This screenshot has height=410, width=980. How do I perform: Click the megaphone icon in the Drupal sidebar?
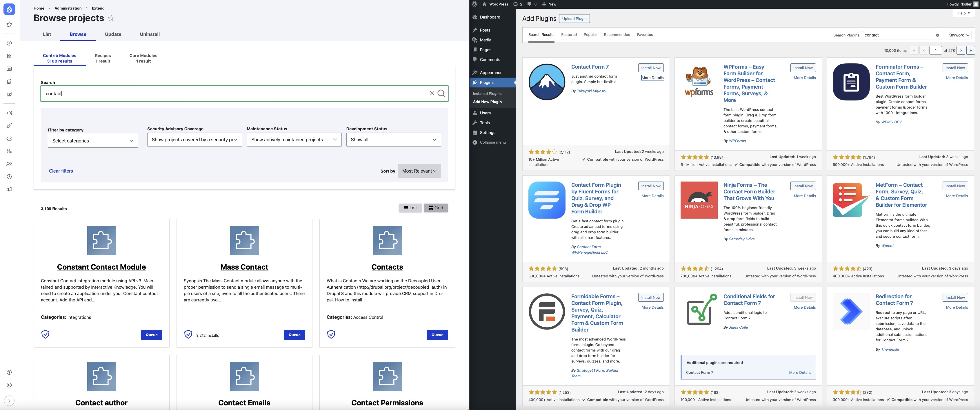click(x=9, y=189)
